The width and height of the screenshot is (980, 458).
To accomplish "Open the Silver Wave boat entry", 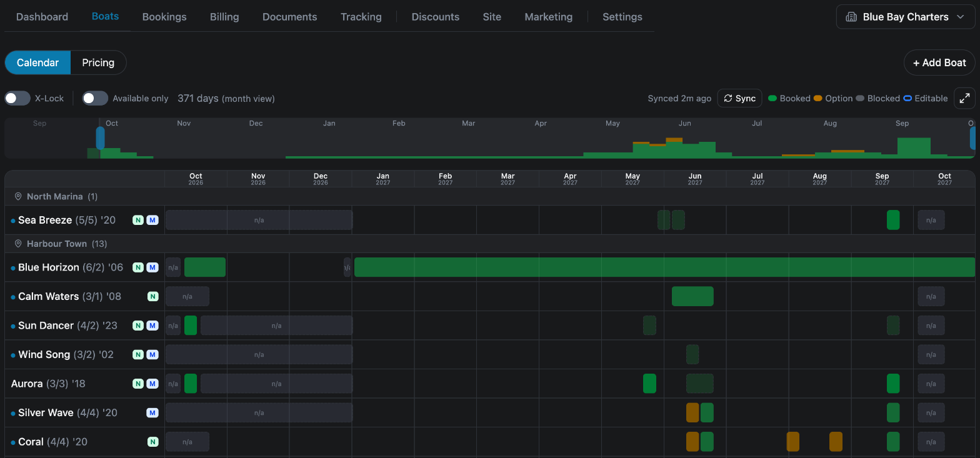I will tap(67, 412).
